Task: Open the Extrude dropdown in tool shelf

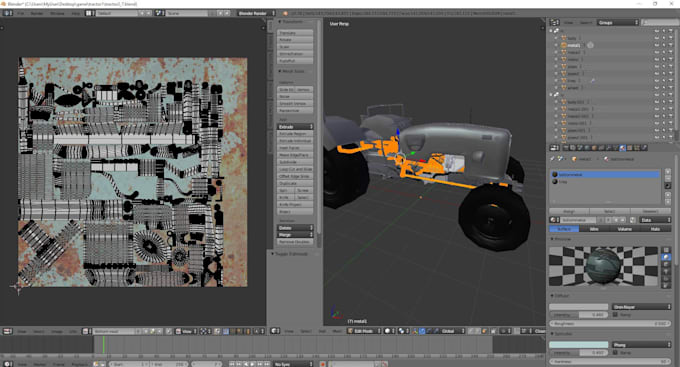Action: pos(295,127)
